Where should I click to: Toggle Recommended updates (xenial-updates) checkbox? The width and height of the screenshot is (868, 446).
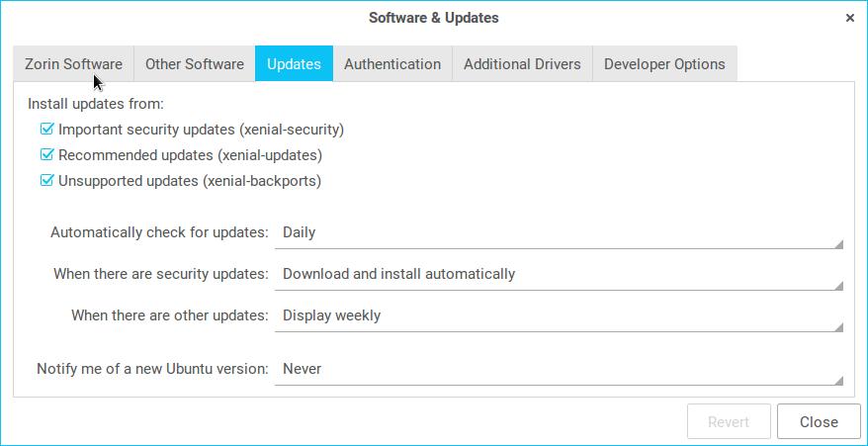pos(46,155)
